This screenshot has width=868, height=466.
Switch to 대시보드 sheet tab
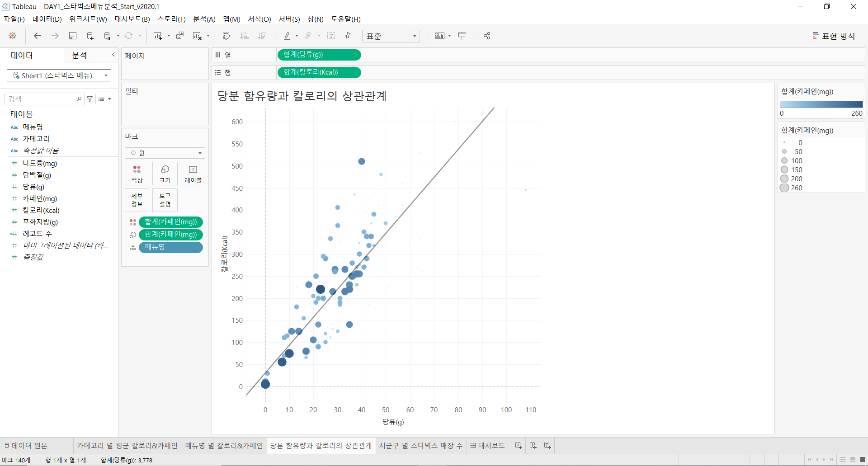(x=487, y=446)
